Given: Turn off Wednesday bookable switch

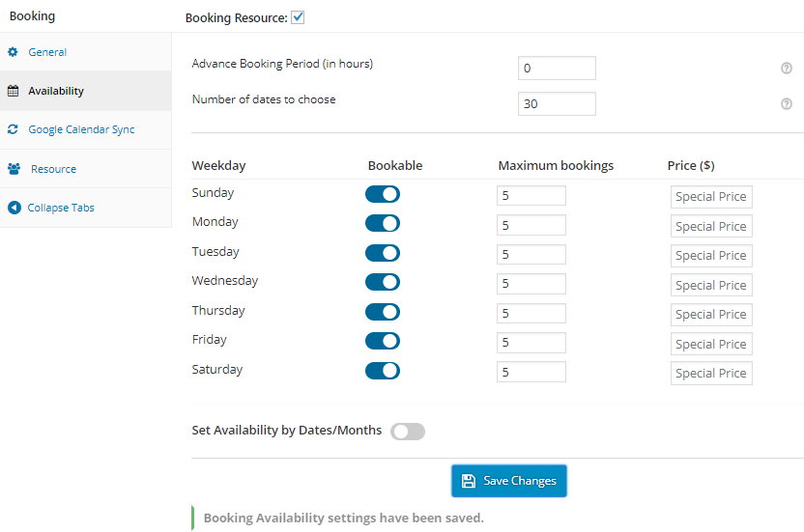Looking at the screenshot, I should [383, 283].
